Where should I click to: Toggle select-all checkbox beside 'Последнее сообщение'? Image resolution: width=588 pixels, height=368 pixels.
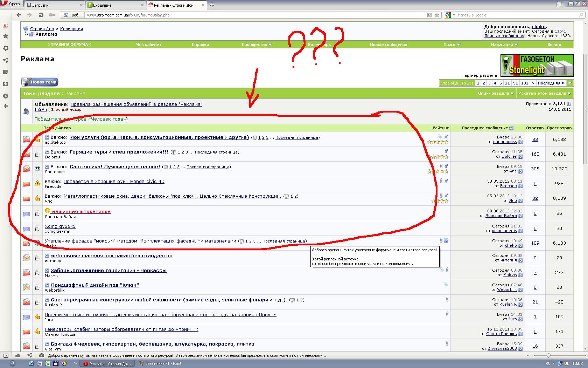coord(511,128)
